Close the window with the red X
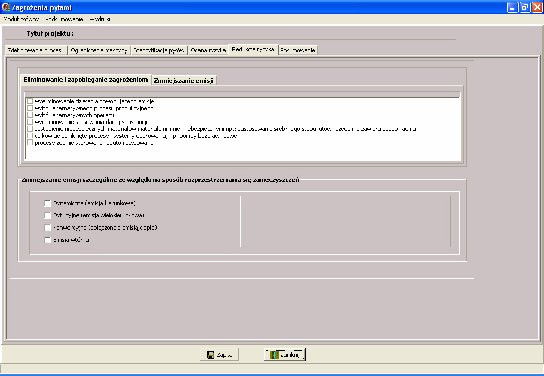 click(x=537, y=7)
